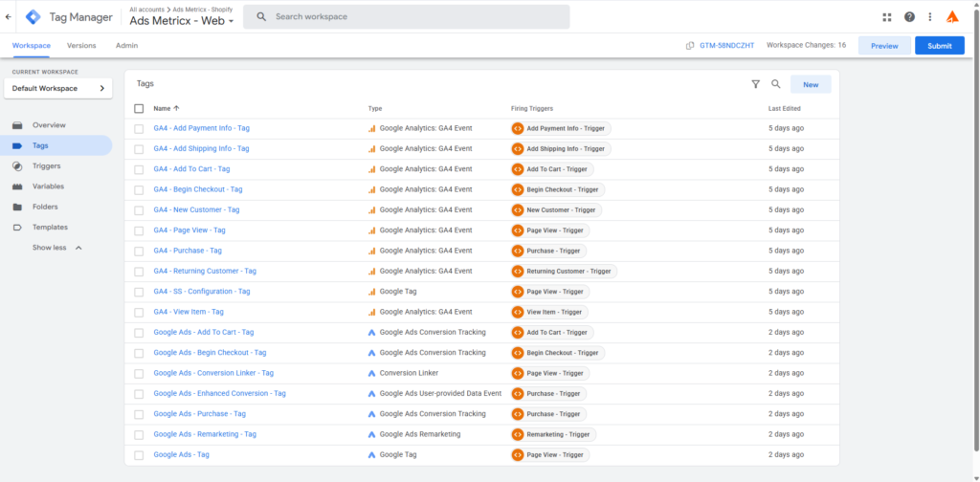Screen dimensions: 980x482
Task: Select checkbox for GA4 - Page View - Tag
Action: click(x=139, y=231)
